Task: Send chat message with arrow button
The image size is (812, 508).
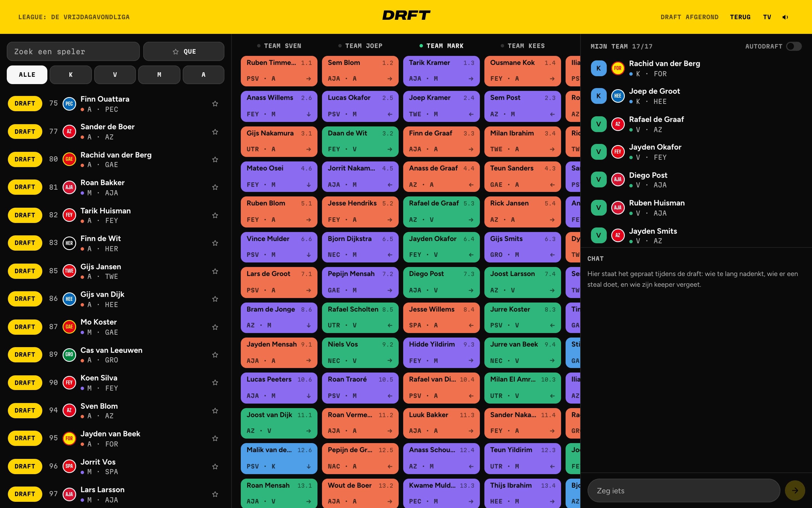Action: (x=795, y=491)
